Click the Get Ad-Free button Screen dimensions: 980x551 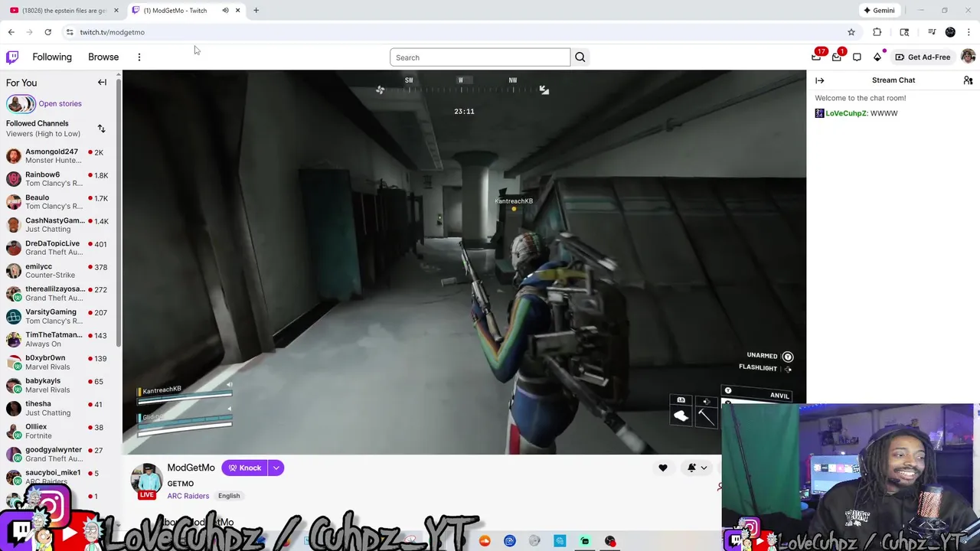click(923, 57)
